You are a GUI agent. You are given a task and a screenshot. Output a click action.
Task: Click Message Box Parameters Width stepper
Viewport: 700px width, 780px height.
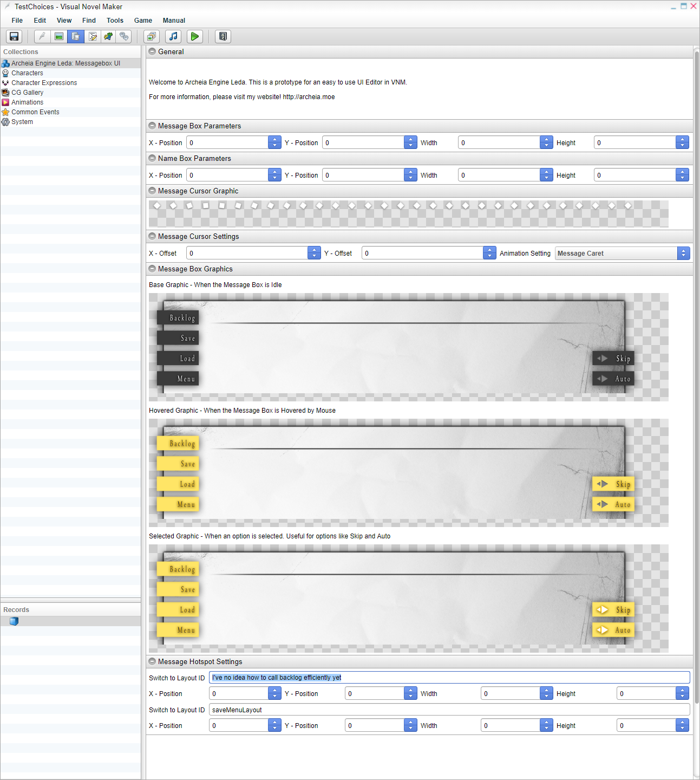546,142
